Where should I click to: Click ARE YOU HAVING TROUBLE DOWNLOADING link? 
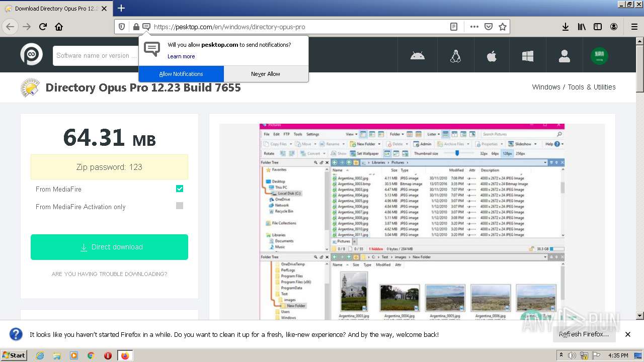109,274
